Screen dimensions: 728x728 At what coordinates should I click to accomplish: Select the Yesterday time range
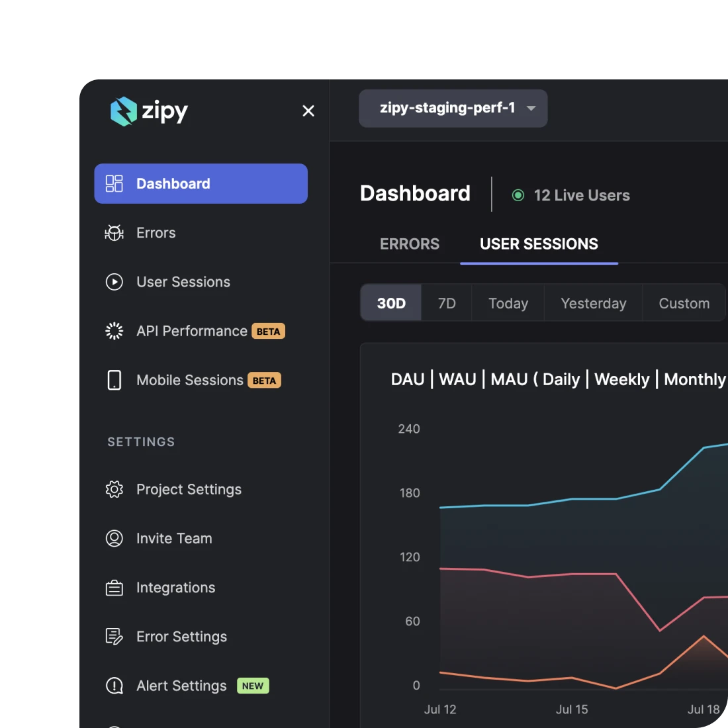(x=594, y=303)
